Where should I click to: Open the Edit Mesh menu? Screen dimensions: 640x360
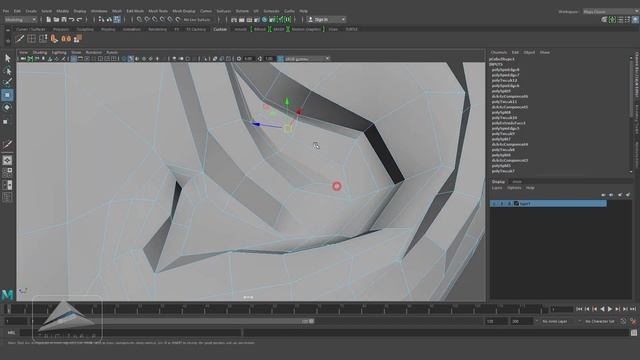point(135,11)
